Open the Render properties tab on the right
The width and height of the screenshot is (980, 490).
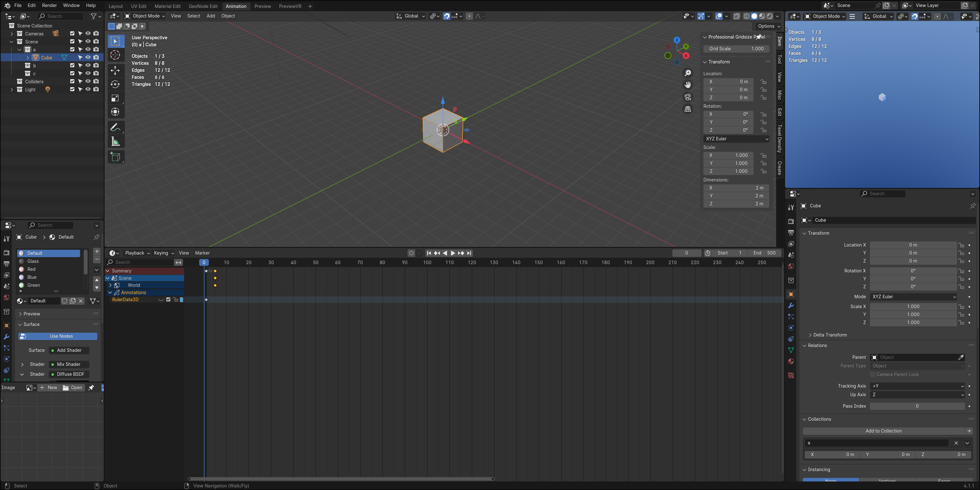point(791,221)
